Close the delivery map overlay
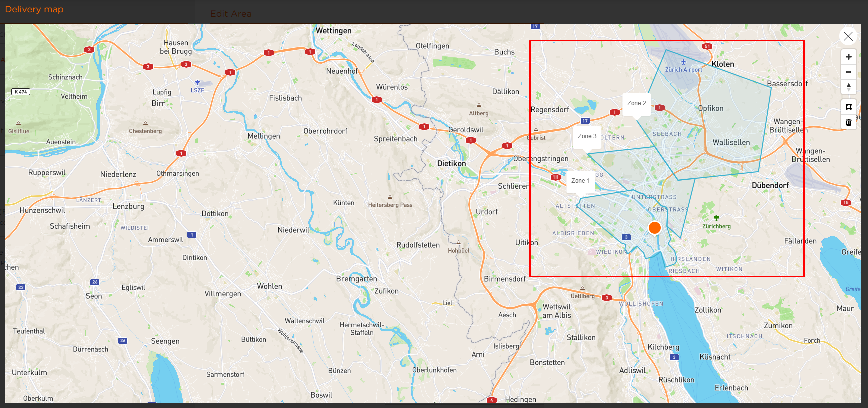This screenshot has width=868, height=408. (848, 36)
